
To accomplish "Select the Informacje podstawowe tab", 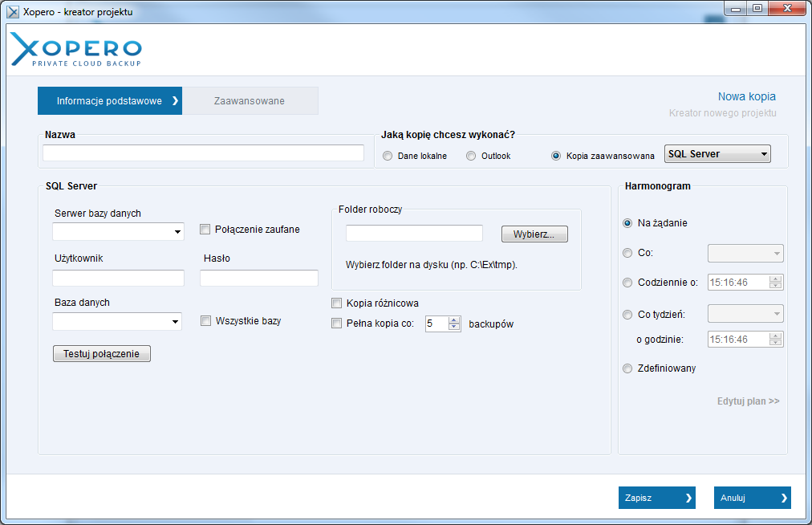I will point(110,100).
